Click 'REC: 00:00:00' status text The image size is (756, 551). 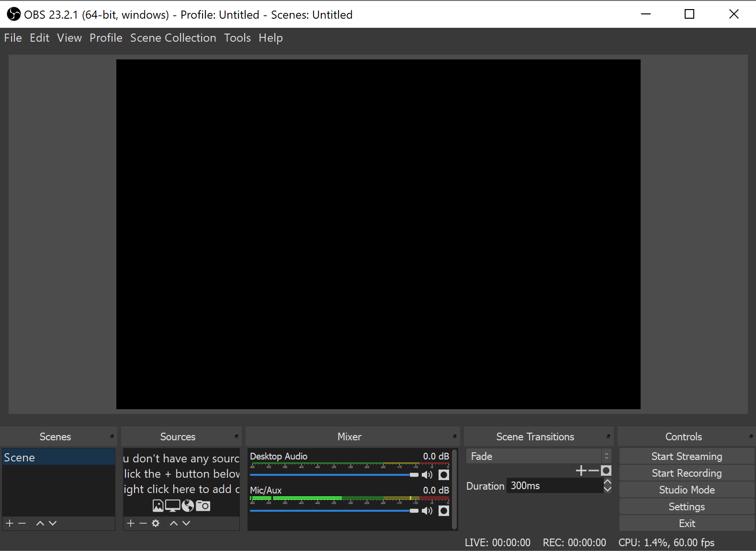tap(575, 542)
